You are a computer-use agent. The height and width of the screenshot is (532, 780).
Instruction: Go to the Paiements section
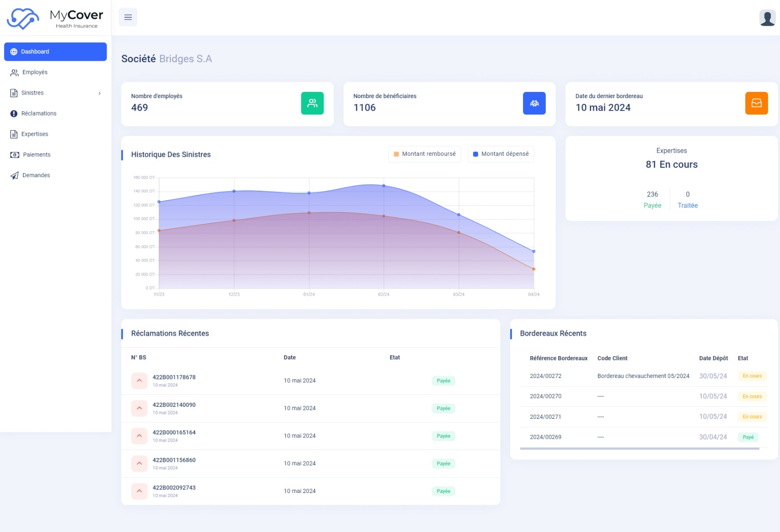click(x=36, y=155)
